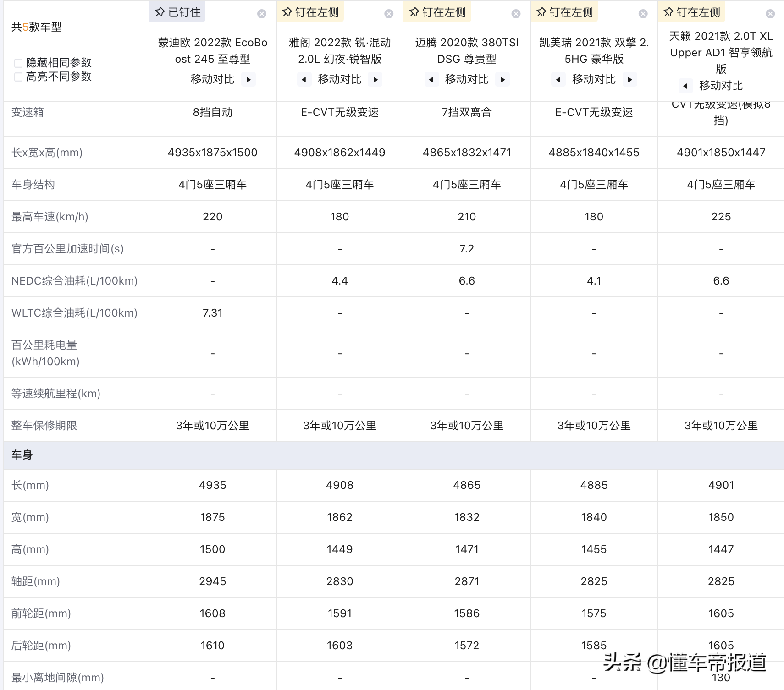Select the 7挡双离合 transmission cell
The width and height of the screenshot is (784, 690).
[x=467, y=112]
